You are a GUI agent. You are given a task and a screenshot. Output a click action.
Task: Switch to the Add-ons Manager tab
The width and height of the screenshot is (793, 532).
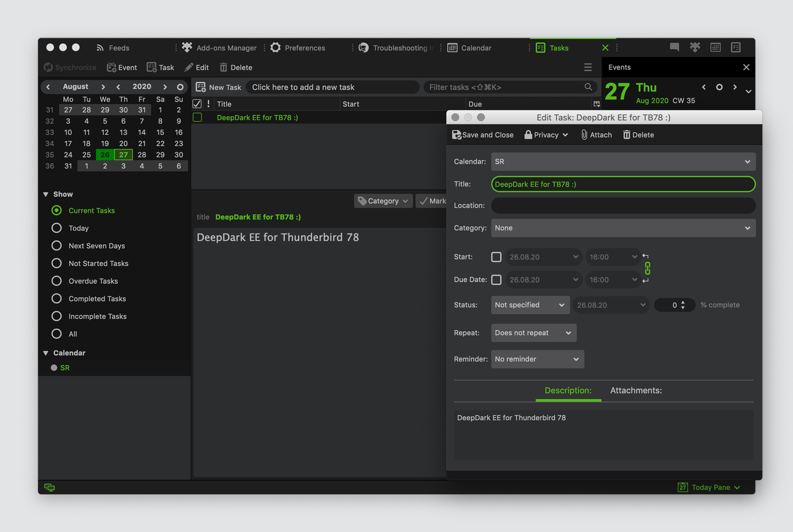pyautogui.click(x=219, y=48)
